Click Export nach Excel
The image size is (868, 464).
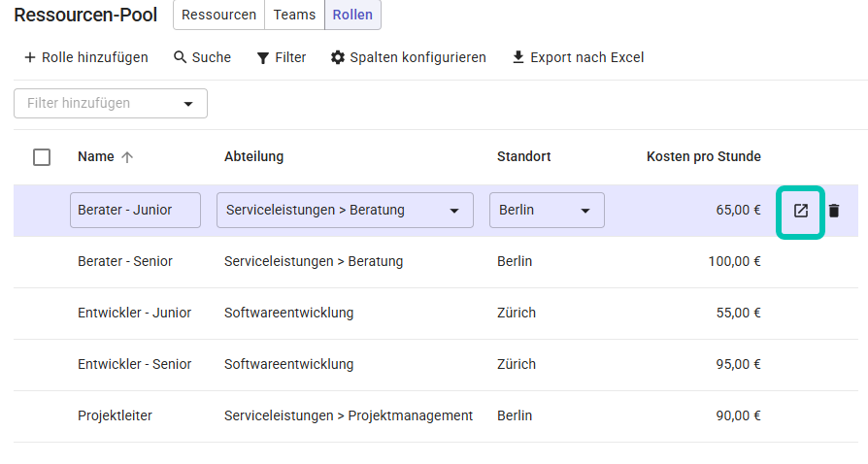(x=578, y=57)
